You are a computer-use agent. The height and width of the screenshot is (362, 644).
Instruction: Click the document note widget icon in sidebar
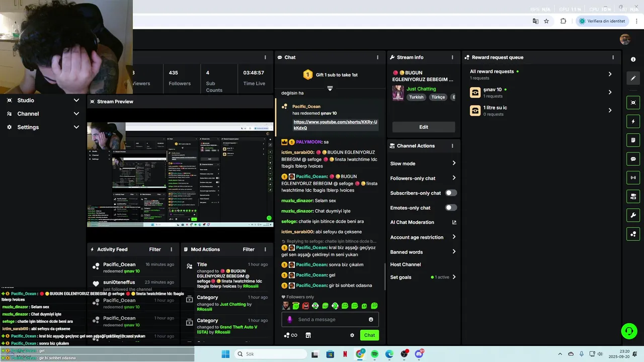633,140
